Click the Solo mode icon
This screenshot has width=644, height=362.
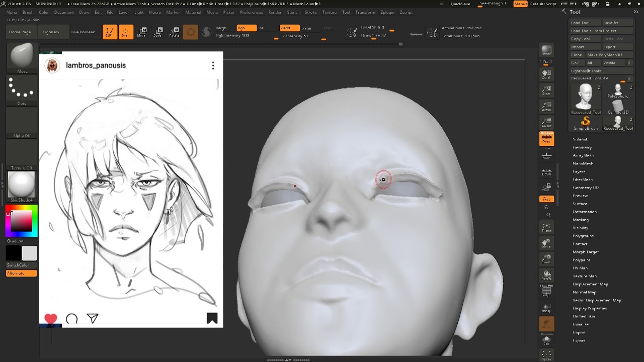pyautogui.click(x=546, y=341)
